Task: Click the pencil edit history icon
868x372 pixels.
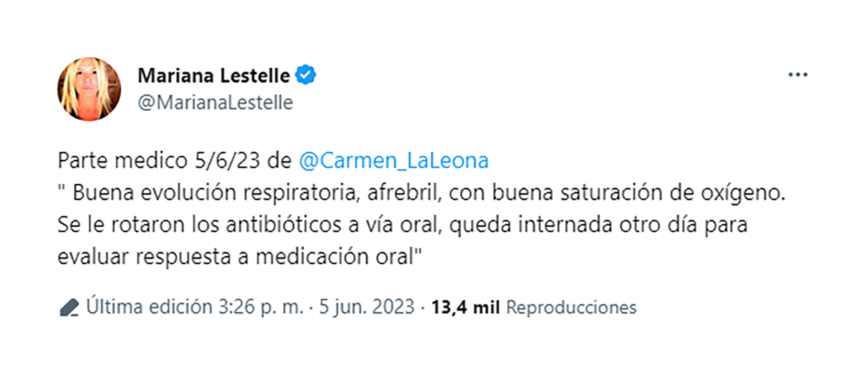Action: click(69, 307)
